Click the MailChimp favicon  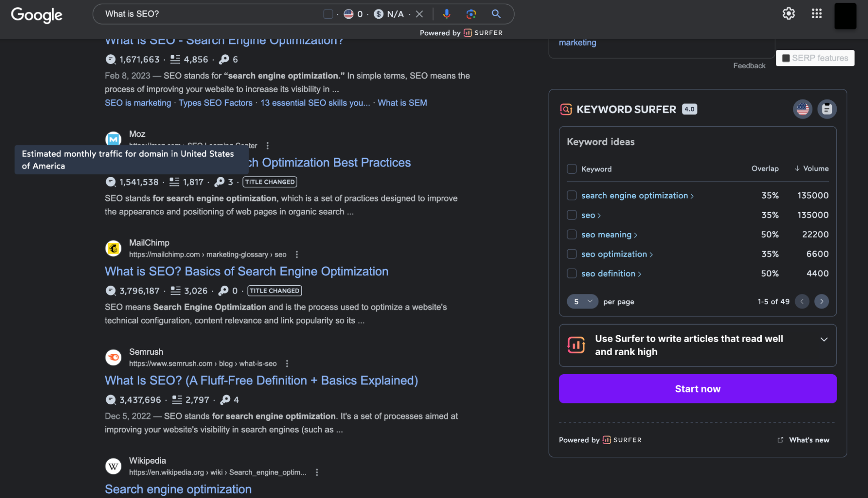tap(113, 248)
